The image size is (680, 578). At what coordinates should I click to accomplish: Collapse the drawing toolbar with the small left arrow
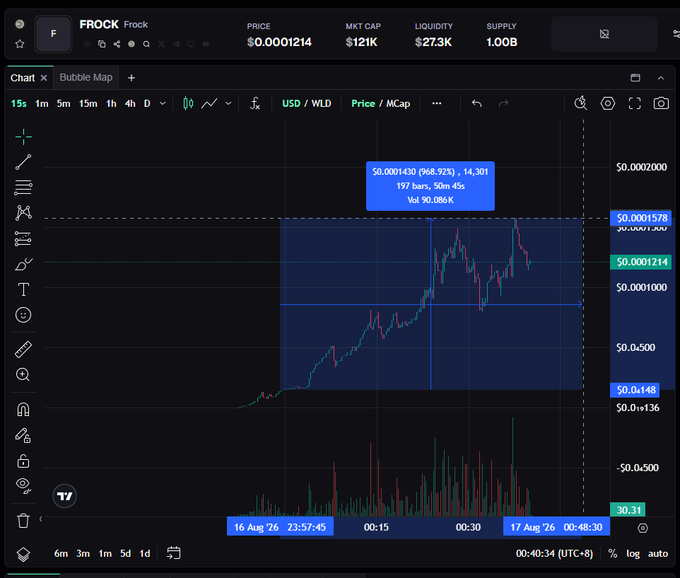click(41, 519)
